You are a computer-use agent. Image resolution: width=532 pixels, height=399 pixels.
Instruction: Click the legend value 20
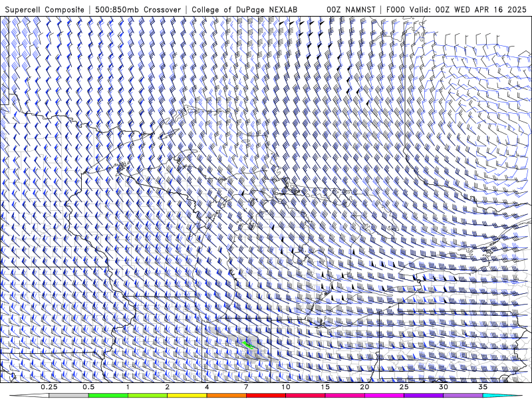coord(364,387)
